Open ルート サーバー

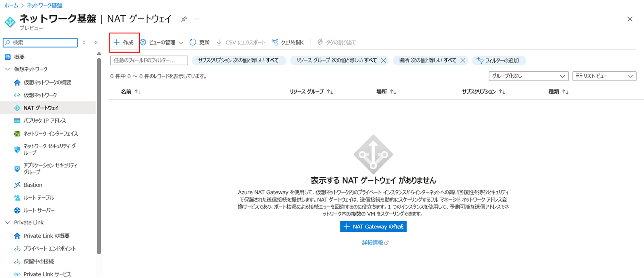(39, 210)
